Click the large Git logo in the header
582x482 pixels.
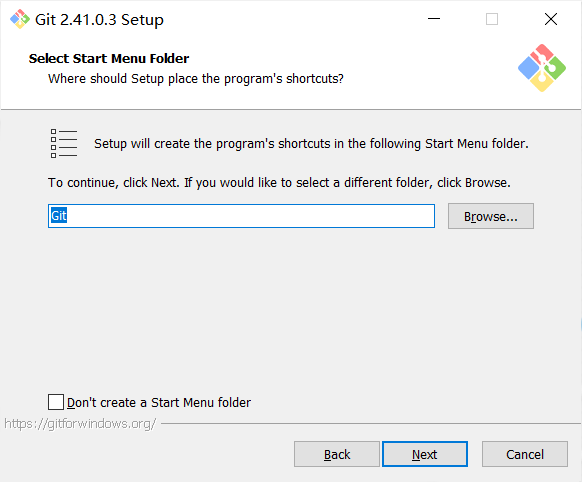click(x=542, y=68)
